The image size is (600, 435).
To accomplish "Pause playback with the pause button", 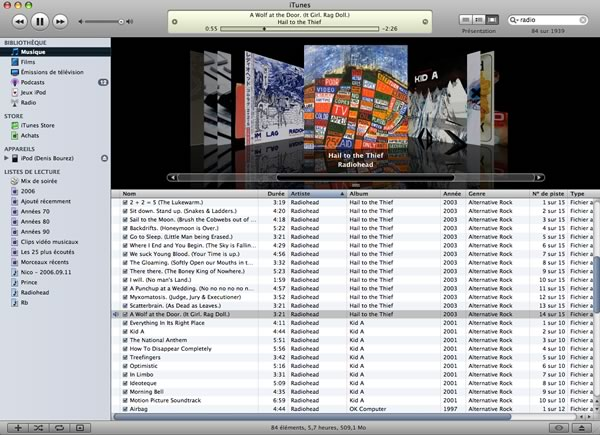I will click(x=39, y=21).
